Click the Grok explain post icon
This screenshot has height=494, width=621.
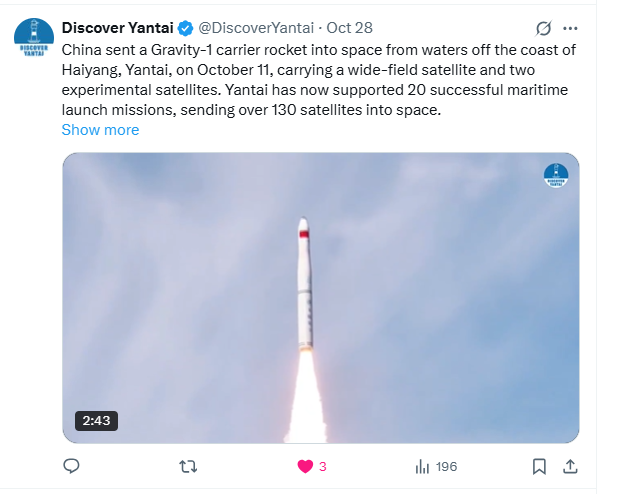(544, 27)
